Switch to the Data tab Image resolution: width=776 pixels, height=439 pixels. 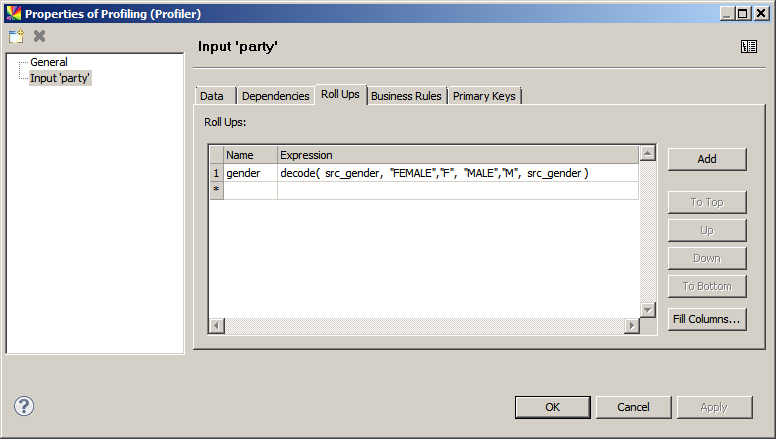pyautogui.click(x=211, y=96)
